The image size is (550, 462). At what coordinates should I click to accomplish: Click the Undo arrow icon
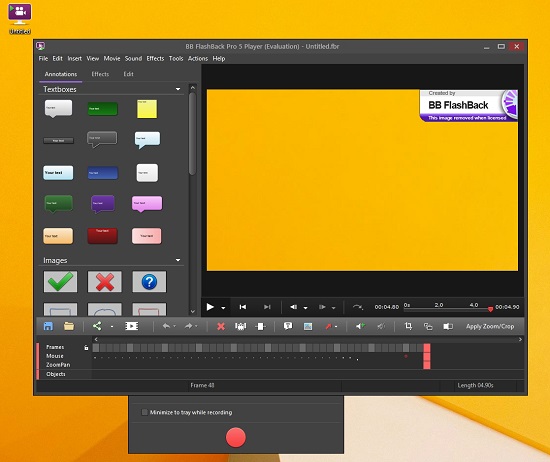[x=166, y=326]
